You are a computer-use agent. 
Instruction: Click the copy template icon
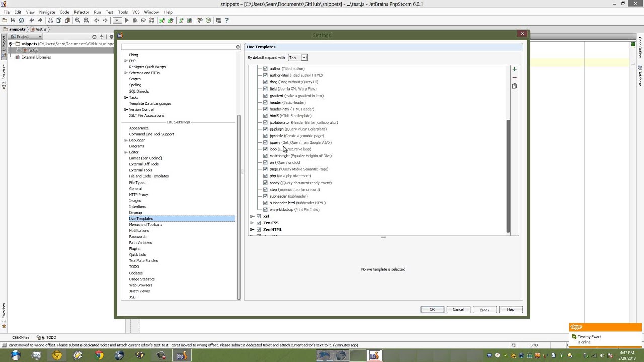(x=514, y=86)
